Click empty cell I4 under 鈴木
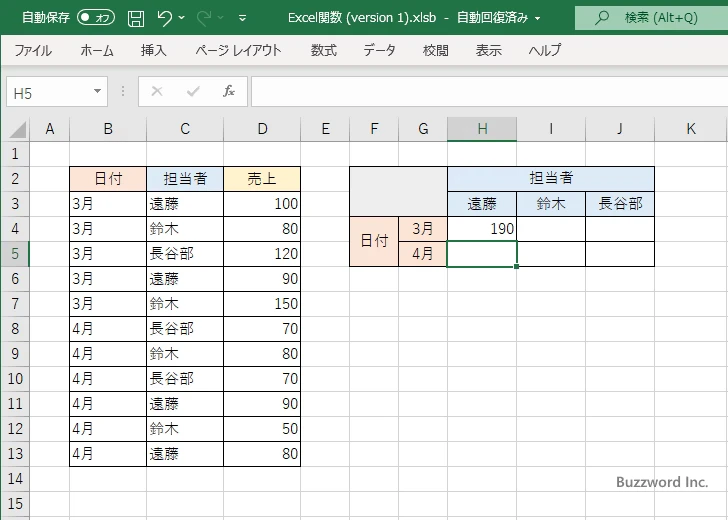This screenshot has width=728, height=520. (x=551, y=229)
